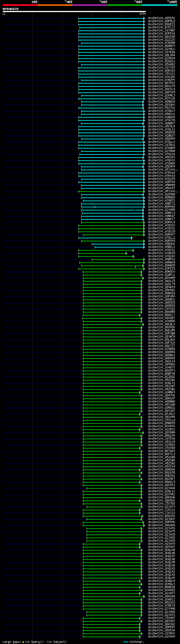Click the short green bar for UniRef100_A7QX21
The image size is (180, 644).
tap(106, 250)
